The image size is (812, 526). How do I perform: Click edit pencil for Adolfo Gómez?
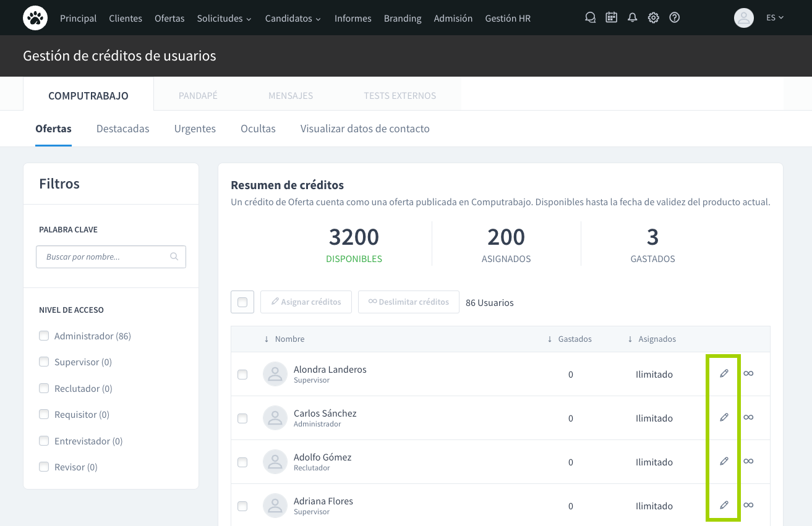[724, 461]
